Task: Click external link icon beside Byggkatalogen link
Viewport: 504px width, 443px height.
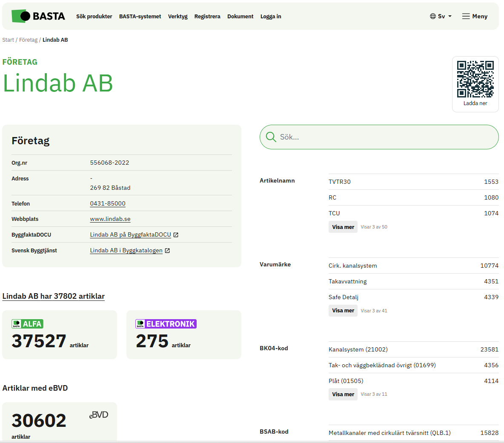Action: (x=167, y=251)
